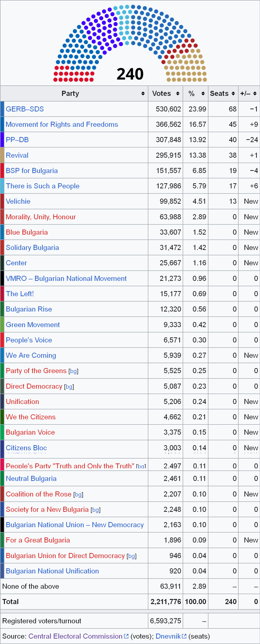This screenshot has height=644, width=260.
Task: Open the Unification party link
Action: 22,402
